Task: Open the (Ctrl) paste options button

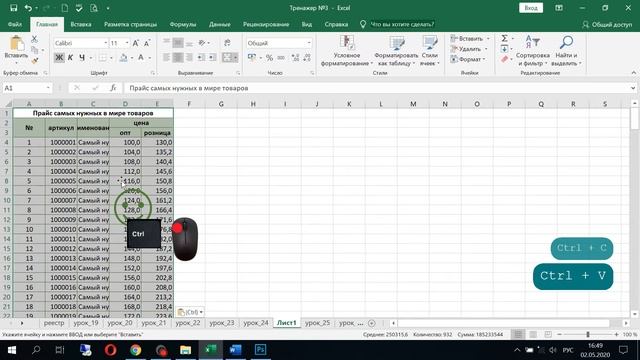Action: point(190,312)
